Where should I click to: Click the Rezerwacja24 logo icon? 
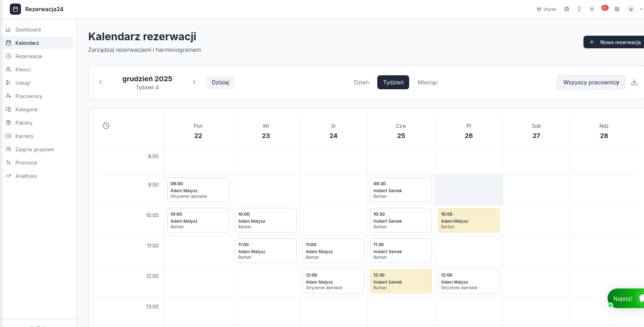tap(15, 9)
